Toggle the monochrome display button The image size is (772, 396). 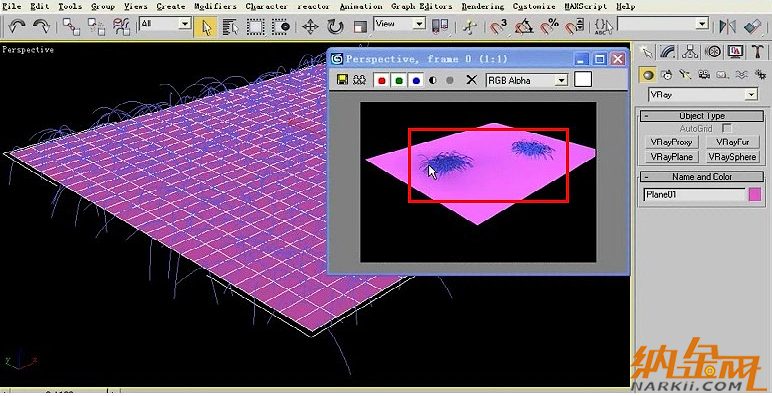coord(450,80)
